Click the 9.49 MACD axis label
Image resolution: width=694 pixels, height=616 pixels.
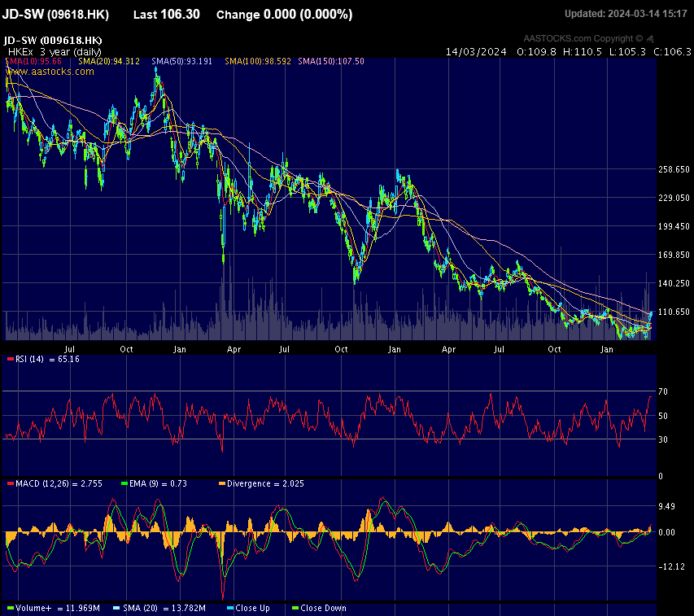[666, 506]
